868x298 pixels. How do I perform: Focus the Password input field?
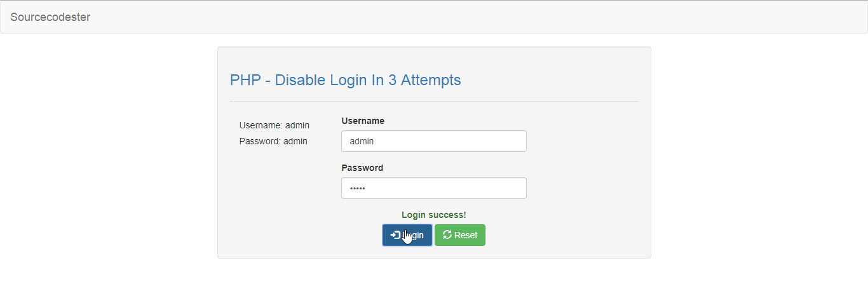(434, 188)
